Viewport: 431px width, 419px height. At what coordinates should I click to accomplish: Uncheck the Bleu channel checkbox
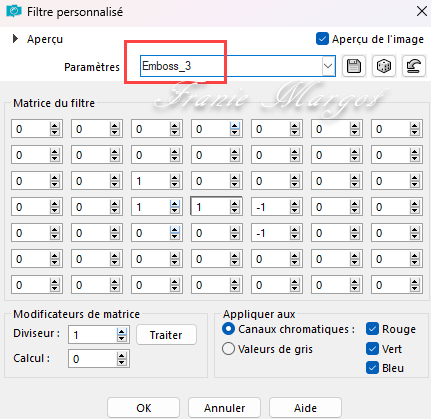(372, 368)
